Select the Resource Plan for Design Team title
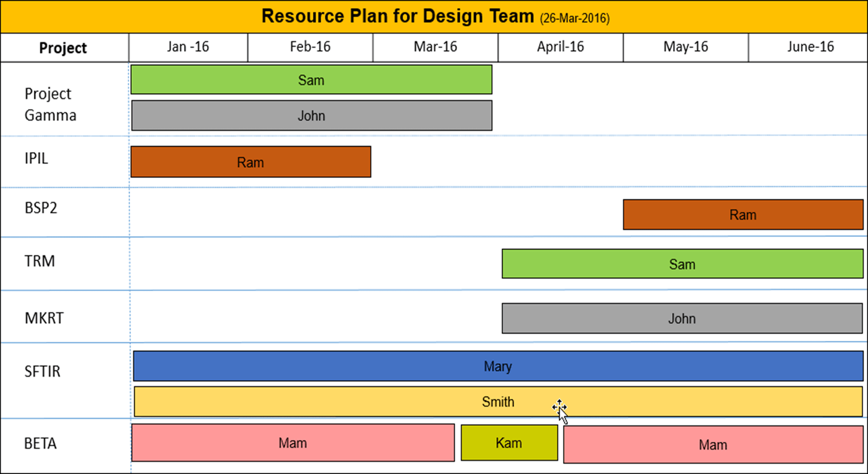The image size is (868, 474). pos(397,16)
